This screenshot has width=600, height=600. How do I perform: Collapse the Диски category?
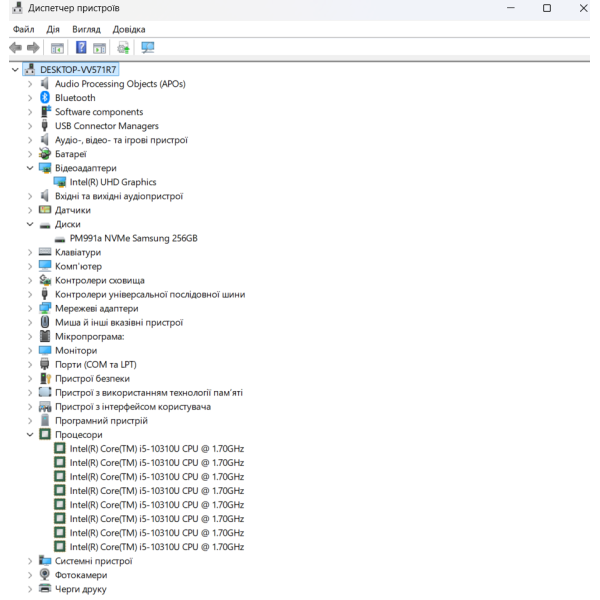[30, 224]
